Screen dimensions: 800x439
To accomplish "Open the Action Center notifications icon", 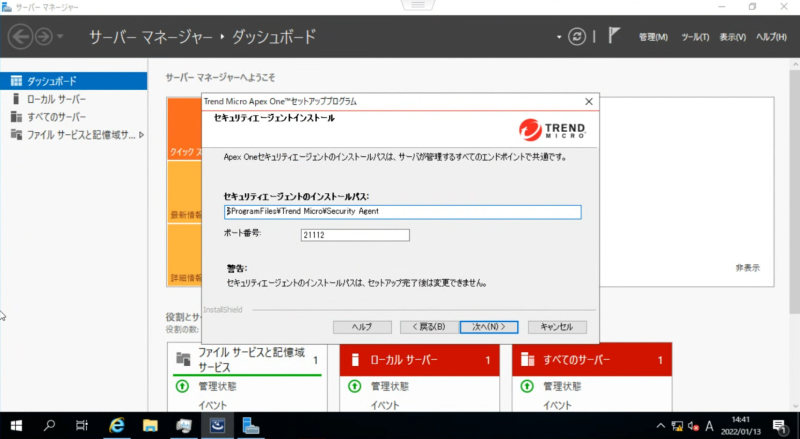I will [x=779, y=426].
